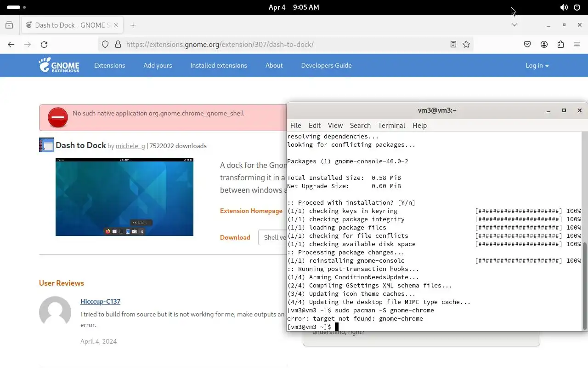Expand the Log in dropdown
588x368 pixels.
tap(537, 65)
